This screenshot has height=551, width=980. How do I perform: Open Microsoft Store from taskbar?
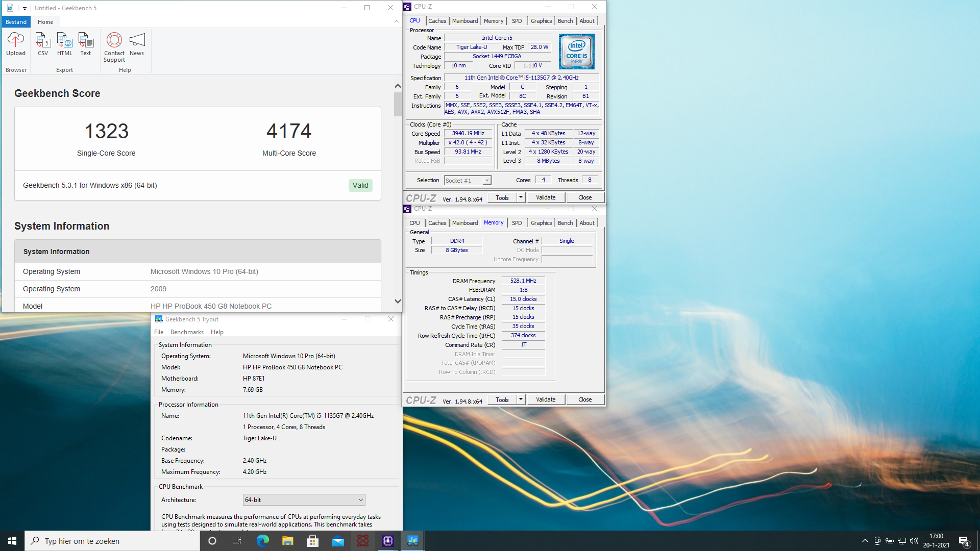click(x=312, y=541)
